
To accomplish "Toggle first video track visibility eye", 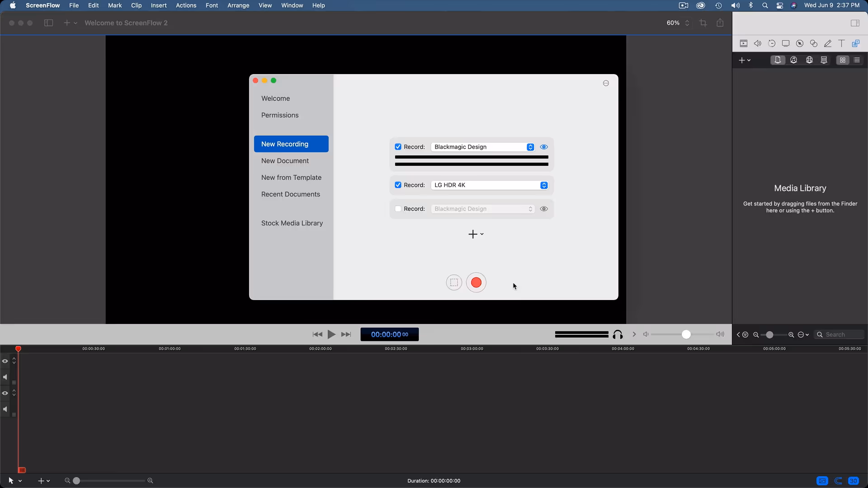I will 5,361.
